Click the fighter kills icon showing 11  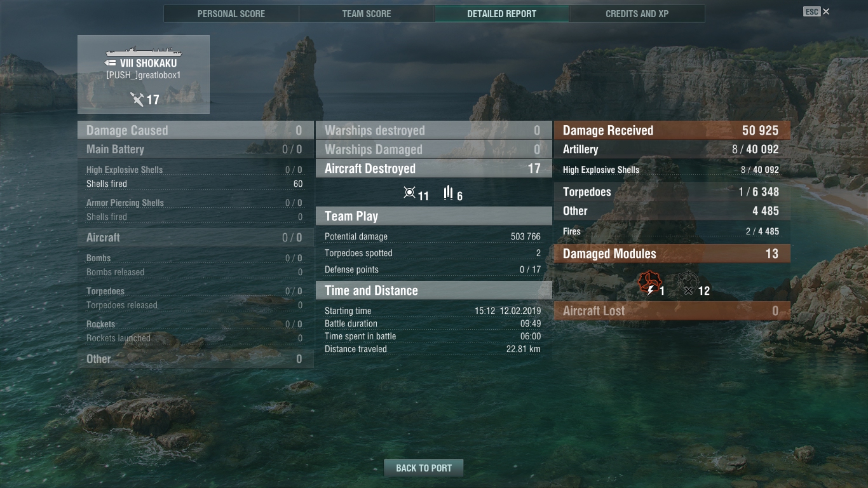pyautogui.click(x=410, y=192)
